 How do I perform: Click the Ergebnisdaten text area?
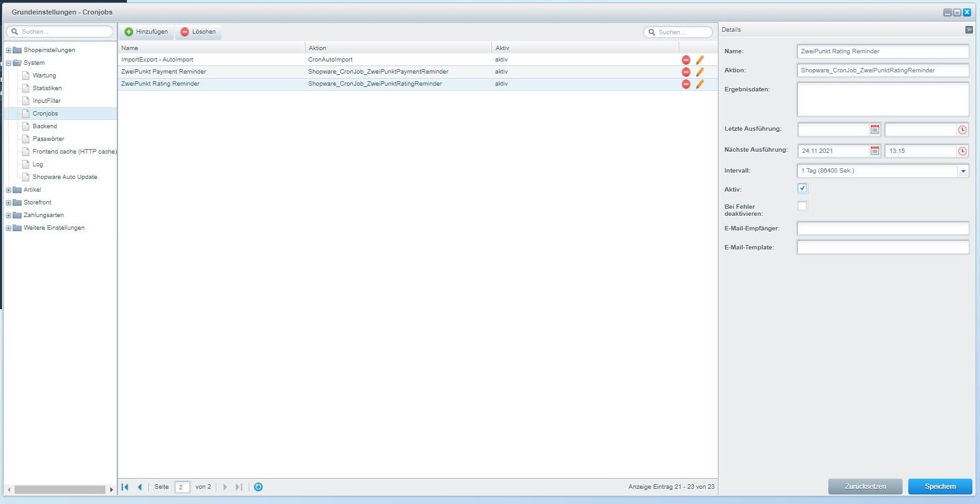point(883,99)
